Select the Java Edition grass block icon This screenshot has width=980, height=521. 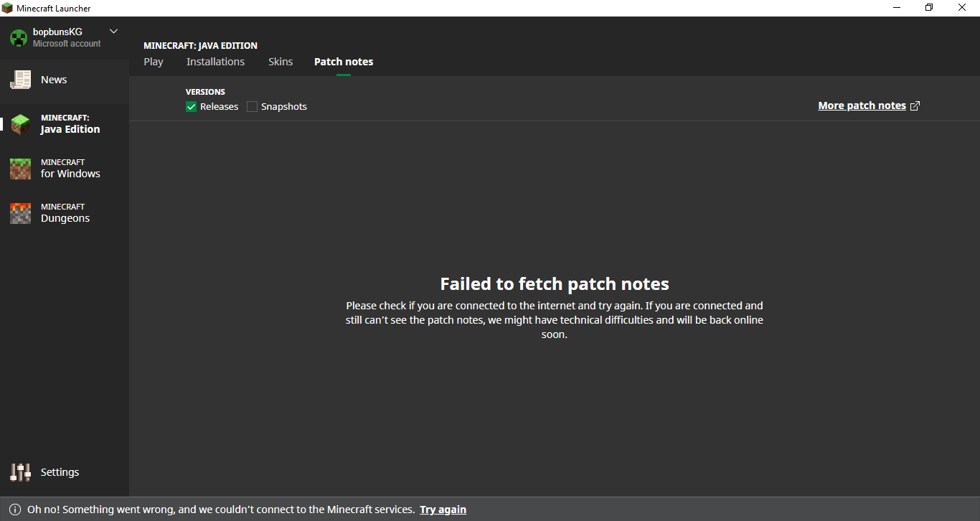tap(21, 124)
